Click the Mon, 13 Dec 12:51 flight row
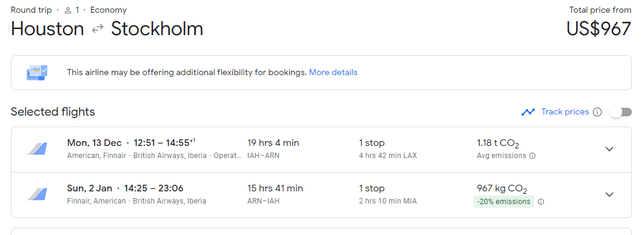644x235 pixels. (321, 149)
